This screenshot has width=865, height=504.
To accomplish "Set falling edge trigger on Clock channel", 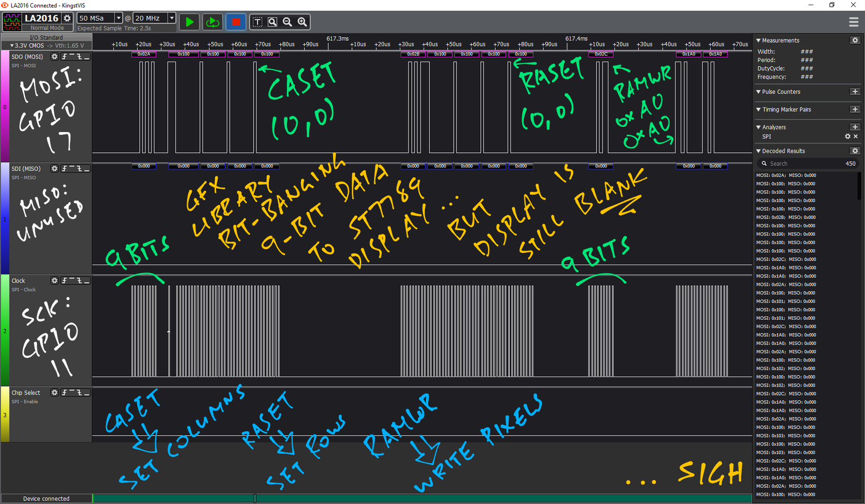I will coord(79,281).
